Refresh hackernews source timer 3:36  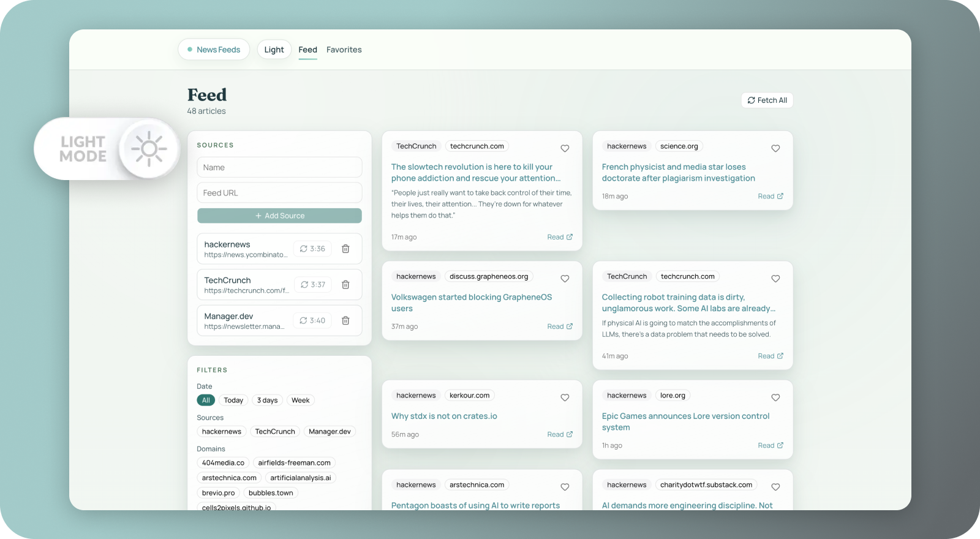tap(312, 249)
